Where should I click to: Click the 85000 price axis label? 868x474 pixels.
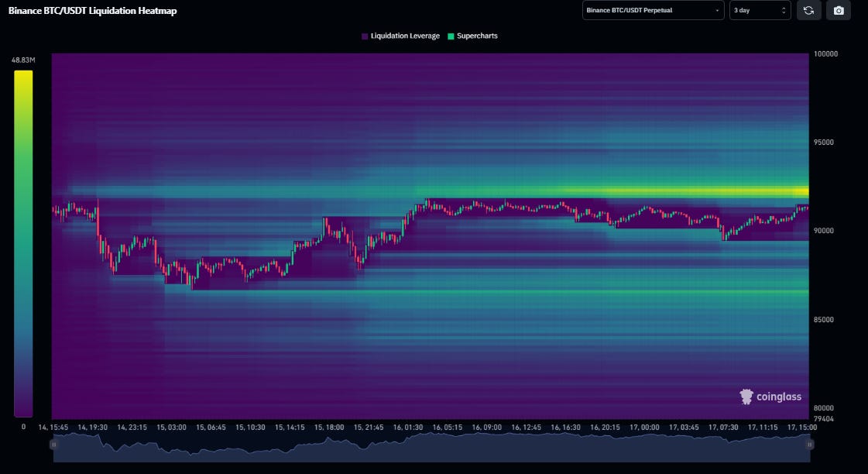pos(824,320)
